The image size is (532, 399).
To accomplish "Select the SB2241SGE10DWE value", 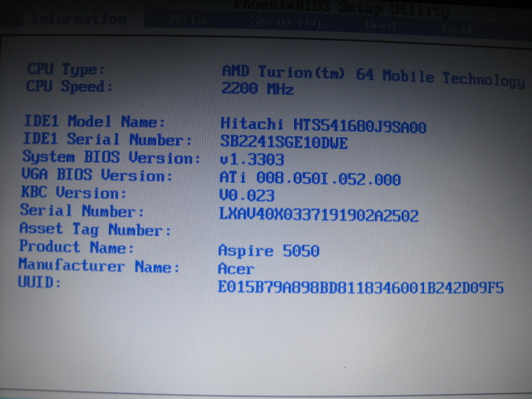I will point(283,142).
